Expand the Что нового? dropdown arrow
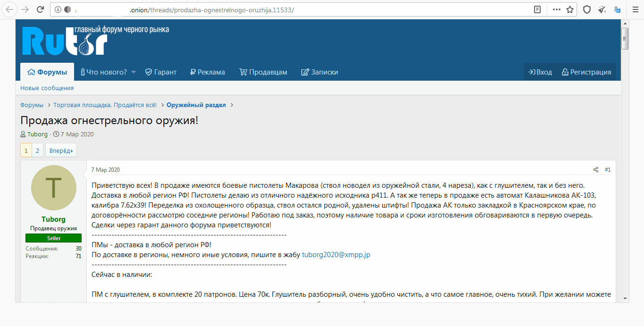This screenshot has width=644, height=326. (x=134, y=72)
